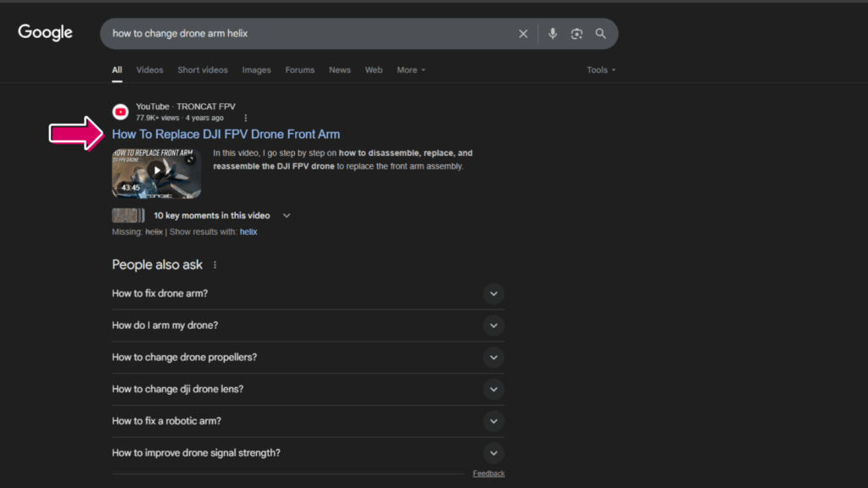
Task: Click the "helix" show results link
Action: 248,231
